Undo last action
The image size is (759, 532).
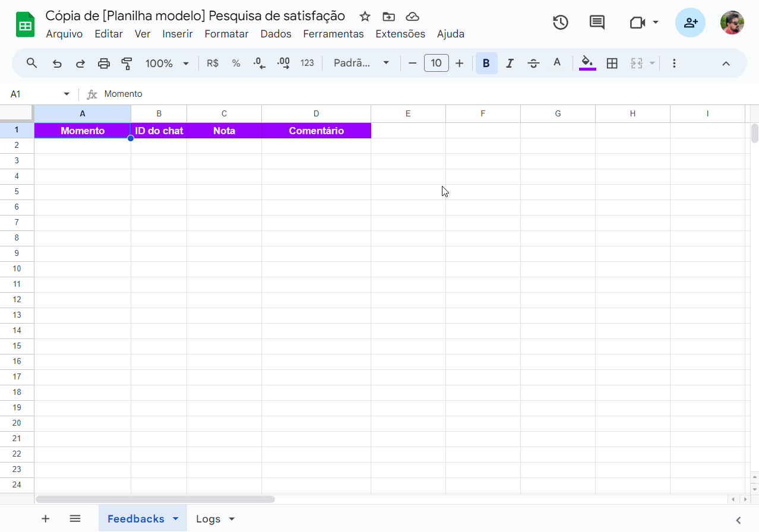click(57, 64)
